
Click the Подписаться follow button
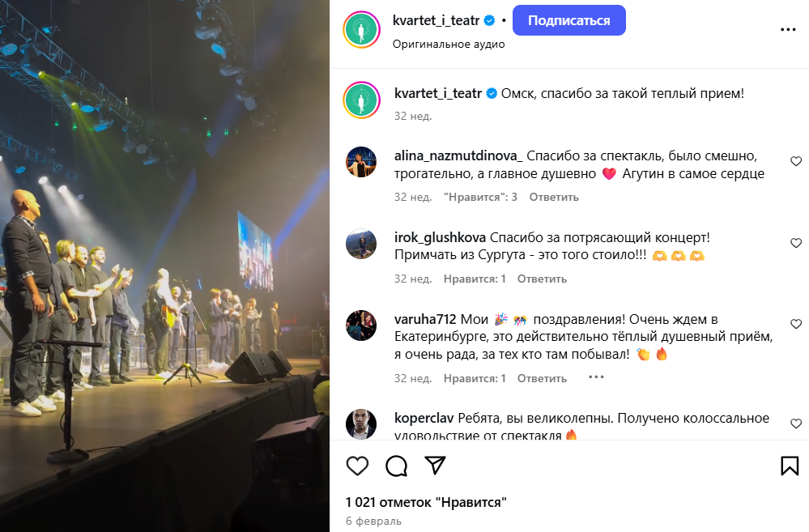pyautogui.click(x=569, y=20)
